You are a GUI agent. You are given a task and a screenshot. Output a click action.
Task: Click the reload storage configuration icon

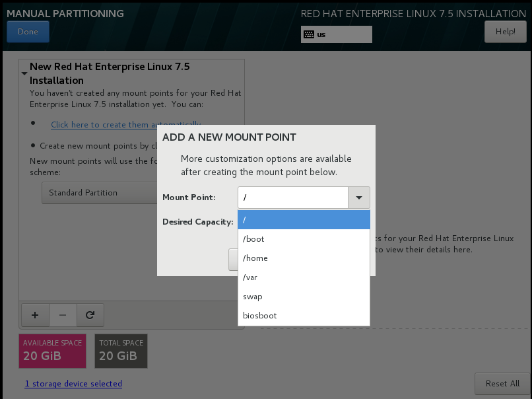[x=90, y=315]
